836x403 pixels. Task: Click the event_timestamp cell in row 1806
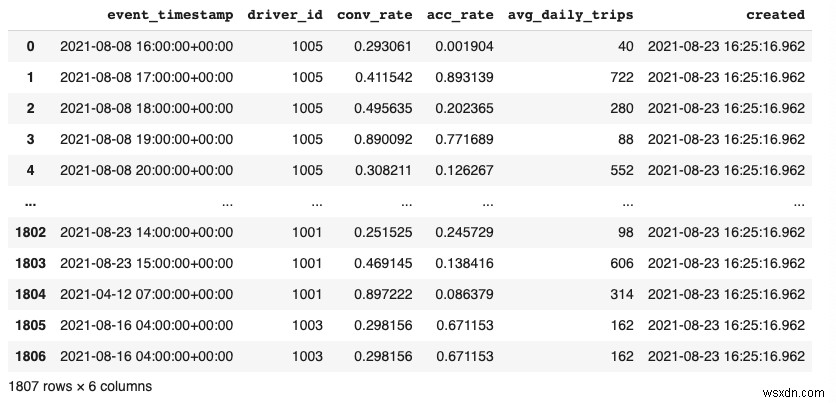click(147, 356)
